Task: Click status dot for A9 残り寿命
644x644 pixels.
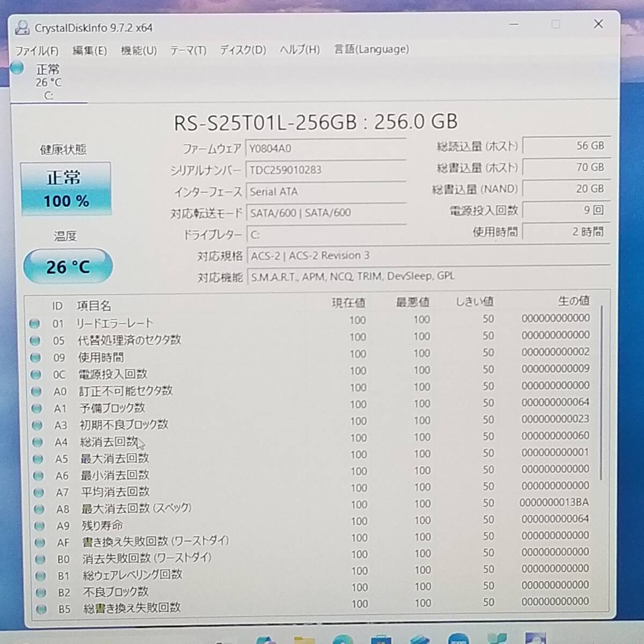Action: pyautogui.click(x=39, y=526)
